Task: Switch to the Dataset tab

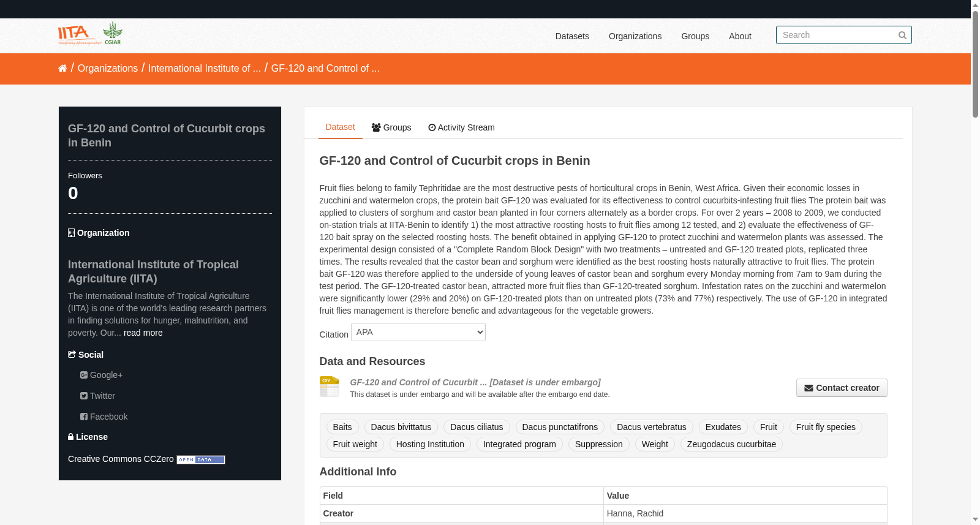Action: tap(341, 127)
